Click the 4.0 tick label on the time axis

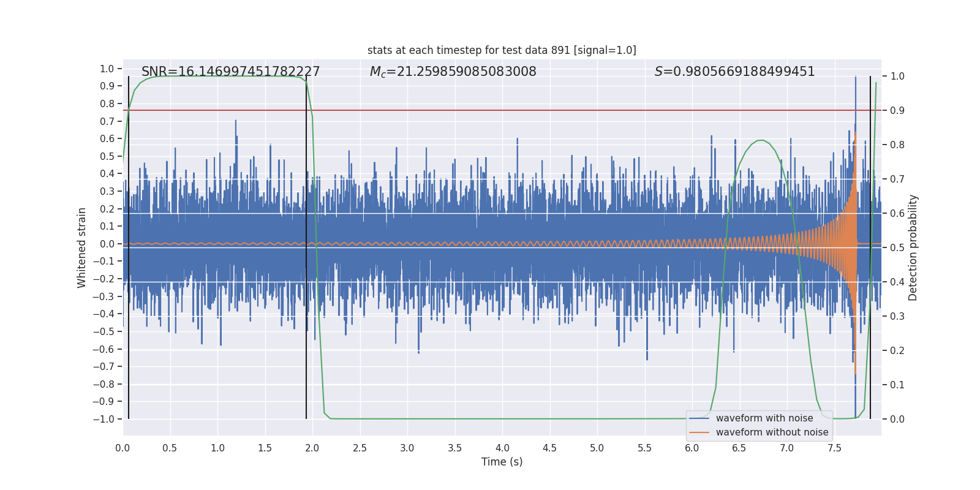coord(502,448)
